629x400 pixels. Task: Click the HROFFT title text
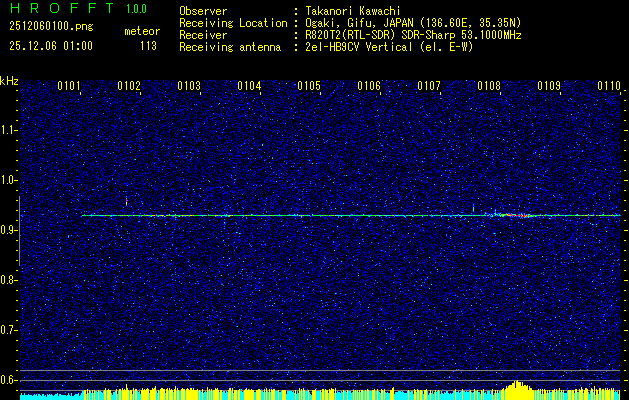(62, 8)
